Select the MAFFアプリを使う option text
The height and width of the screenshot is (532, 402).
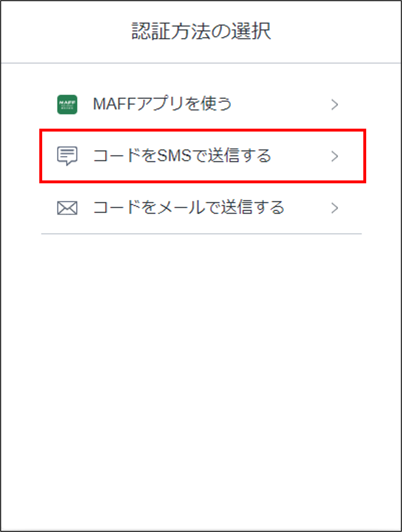162,104
